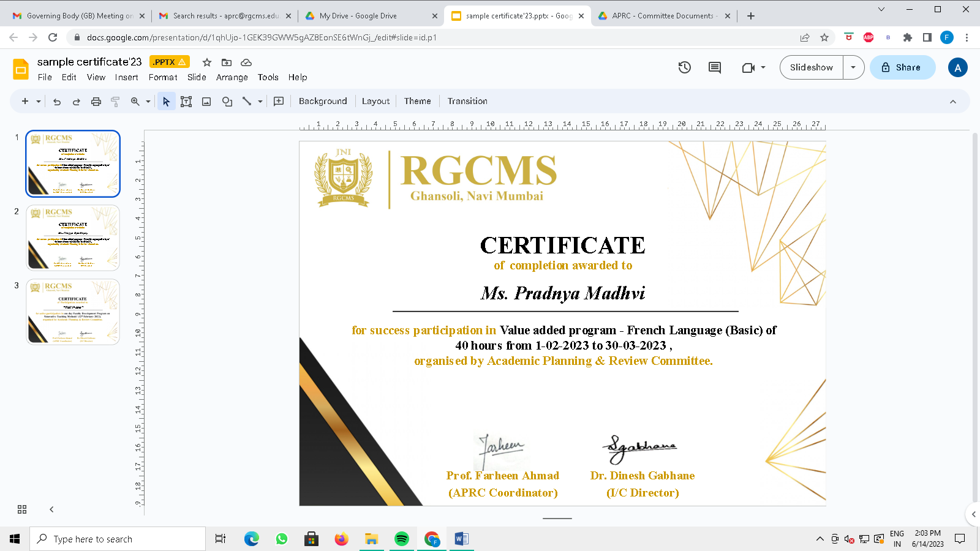
Task: Click the New slide plus icon
Action: [x=25, y=102]
